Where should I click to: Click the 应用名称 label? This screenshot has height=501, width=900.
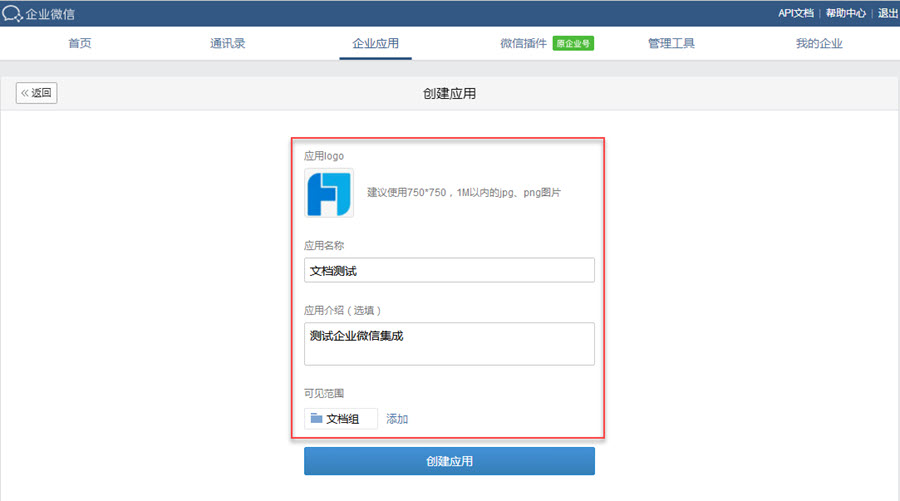[324, 246]
